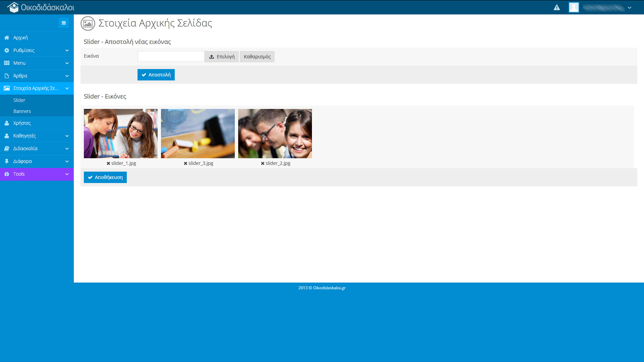Click the grid icon beside Menu
This screenshot has height=362, width=644.
(x=7, y=63)
